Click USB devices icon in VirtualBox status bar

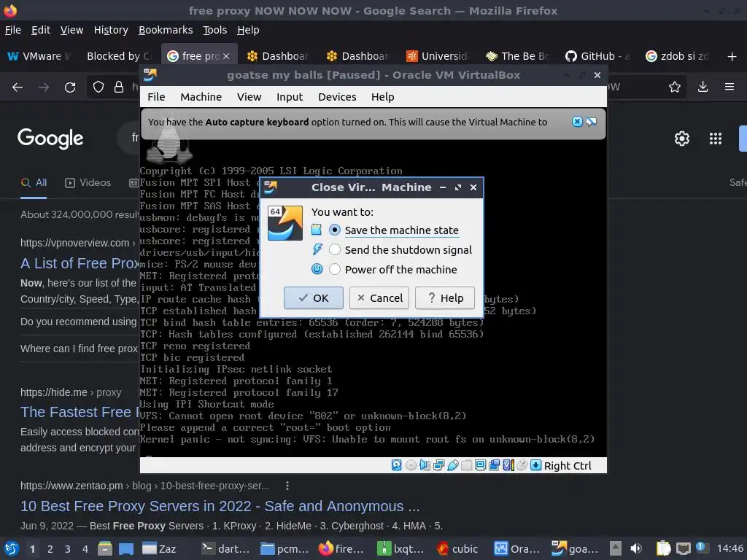[452, 465]
